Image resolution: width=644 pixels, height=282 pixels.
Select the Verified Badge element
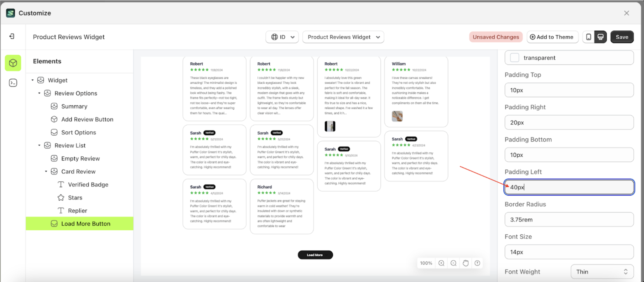(88, 184)
